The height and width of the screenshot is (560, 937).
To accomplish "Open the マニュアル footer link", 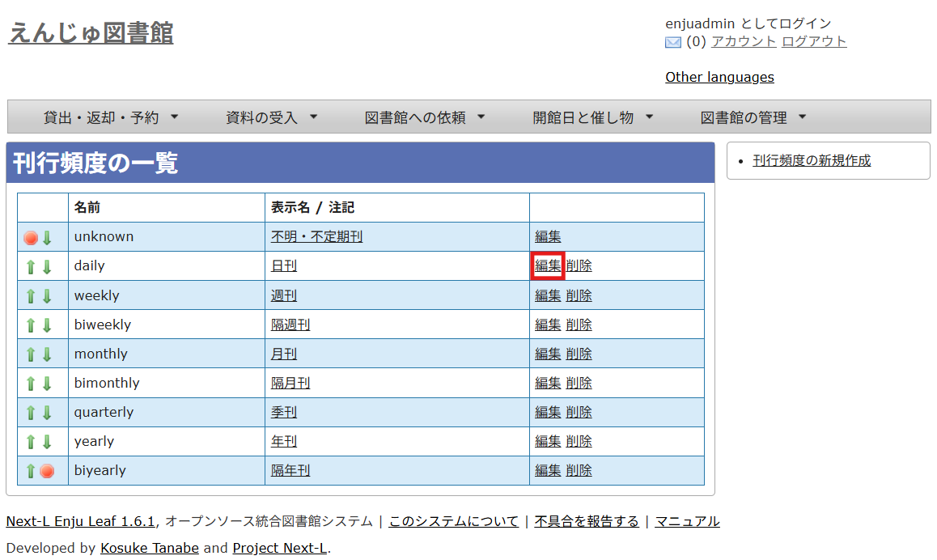I will (687, 521).
